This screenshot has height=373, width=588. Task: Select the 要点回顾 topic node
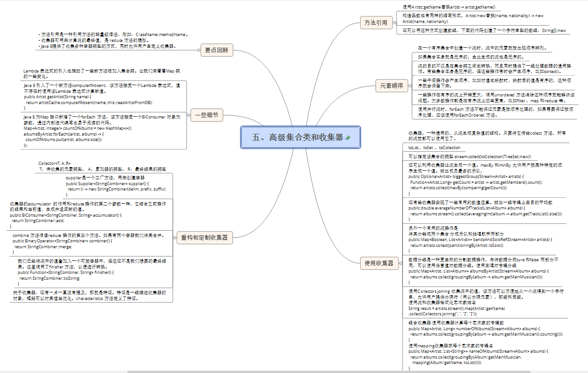217,50
